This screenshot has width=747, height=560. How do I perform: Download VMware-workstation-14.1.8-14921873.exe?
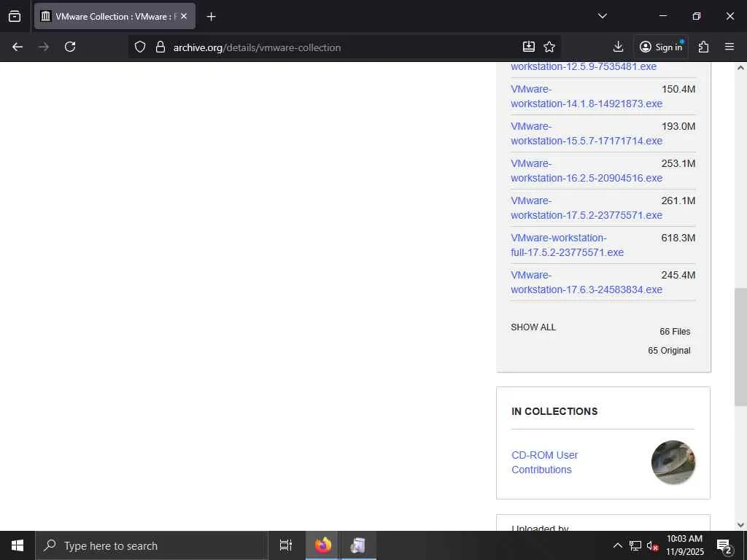pos(587,96)
